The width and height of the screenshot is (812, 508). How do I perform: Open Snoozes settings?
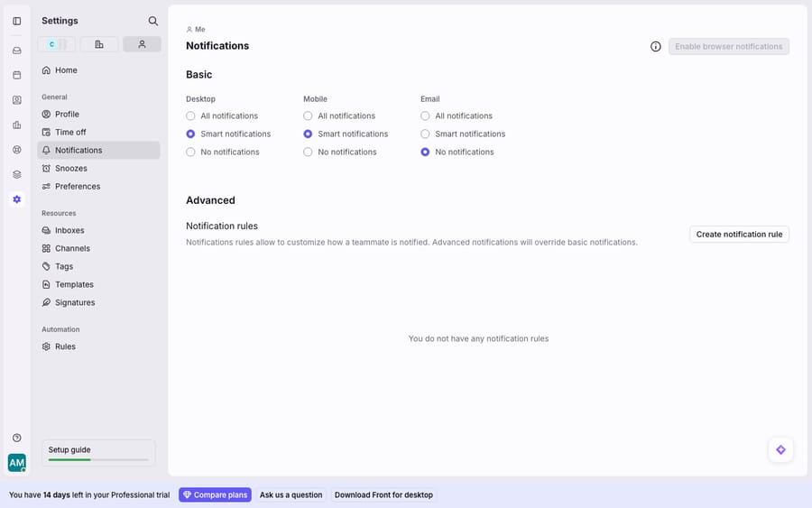[98, 169]
